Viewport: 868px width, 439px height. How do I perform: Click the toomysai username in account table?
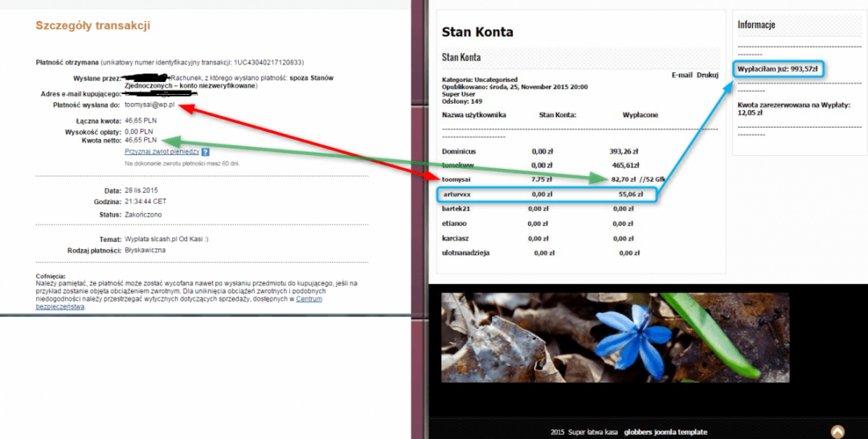click(458, 179)
